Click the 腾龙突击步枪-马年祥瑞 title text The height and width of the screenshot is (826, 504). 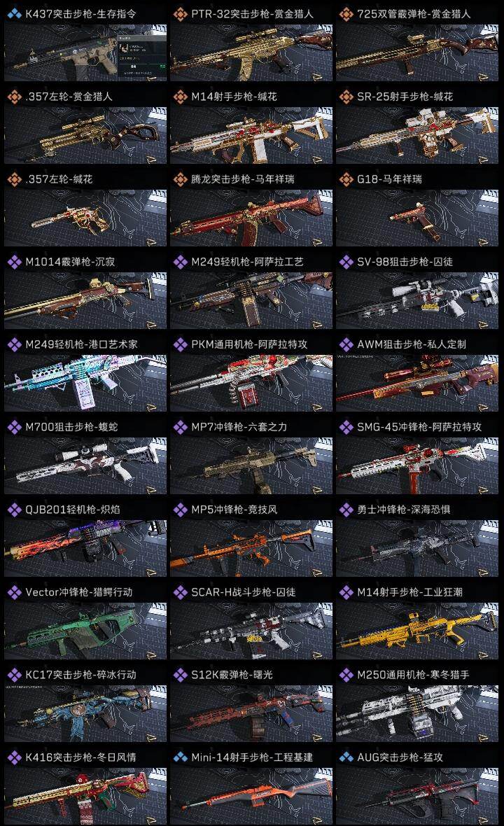243,180
